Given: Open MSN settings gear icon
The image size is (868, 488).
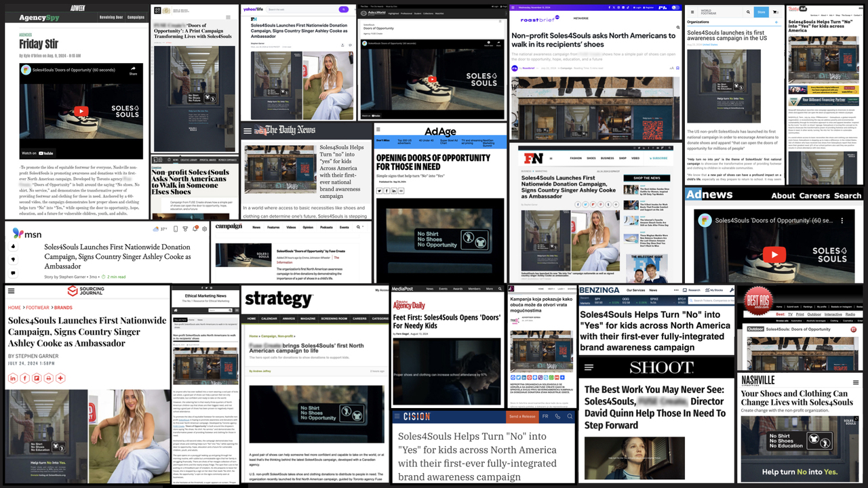Looking at the screenshot, I should click(x=205, y=229).
